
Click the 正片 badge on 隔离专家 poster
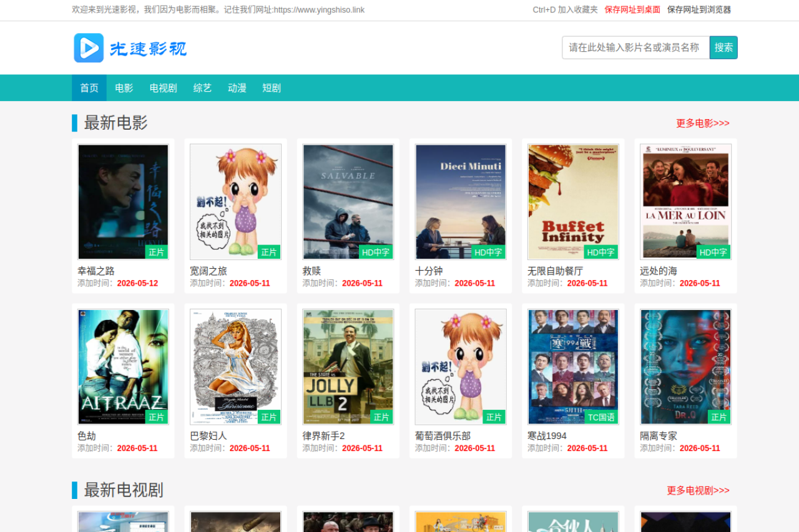719,417
